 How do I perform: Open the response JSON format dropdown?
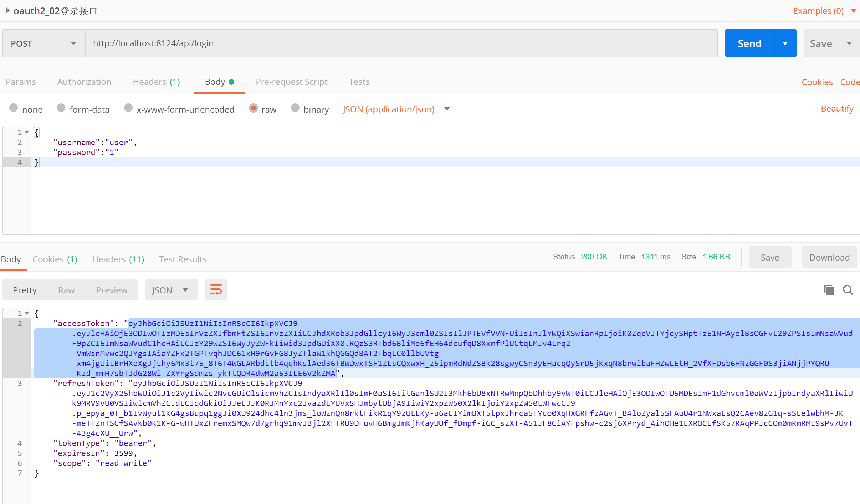172,290
